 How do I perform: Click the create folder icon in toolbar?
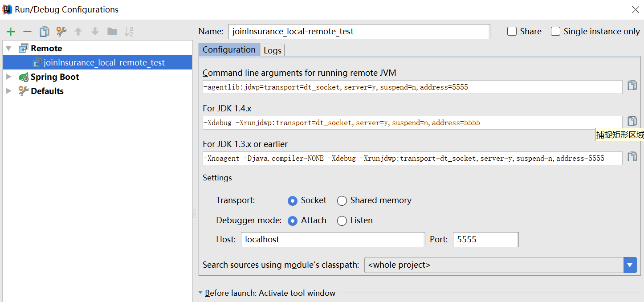click(x=112, y=32)
